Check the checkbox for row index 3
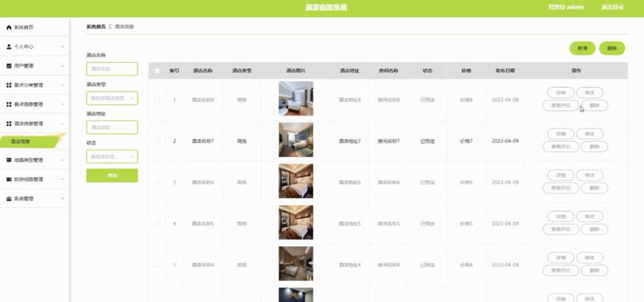 click(157, 182)
